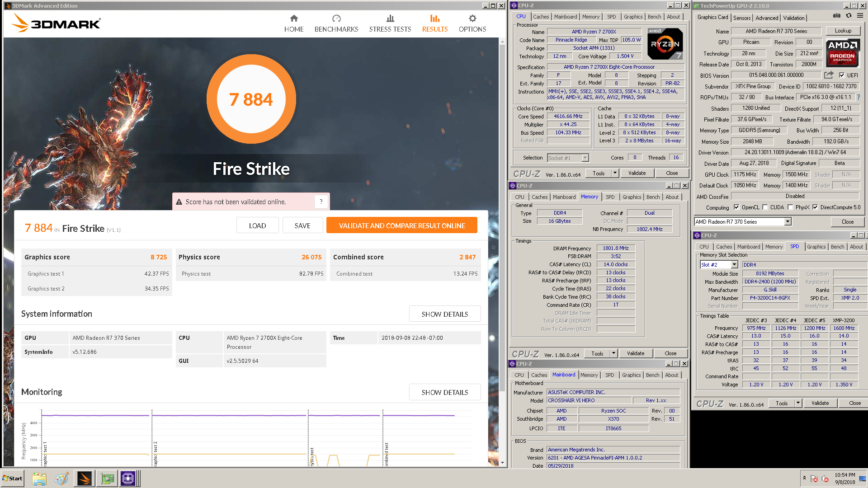Click the SAVE button in 3DMark
The width and height of the screenshot is (868, 488).
[x=302, y=225]
